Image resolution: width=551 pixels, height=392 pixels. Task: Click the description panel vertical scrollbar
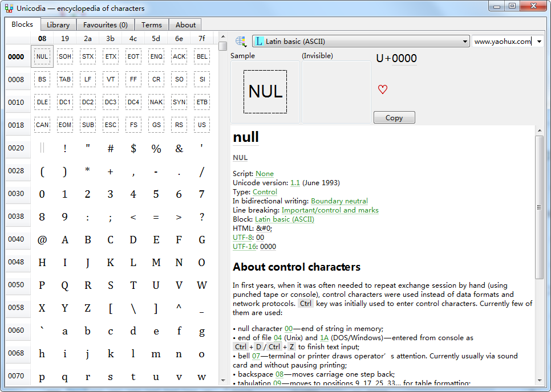point(539,207)
